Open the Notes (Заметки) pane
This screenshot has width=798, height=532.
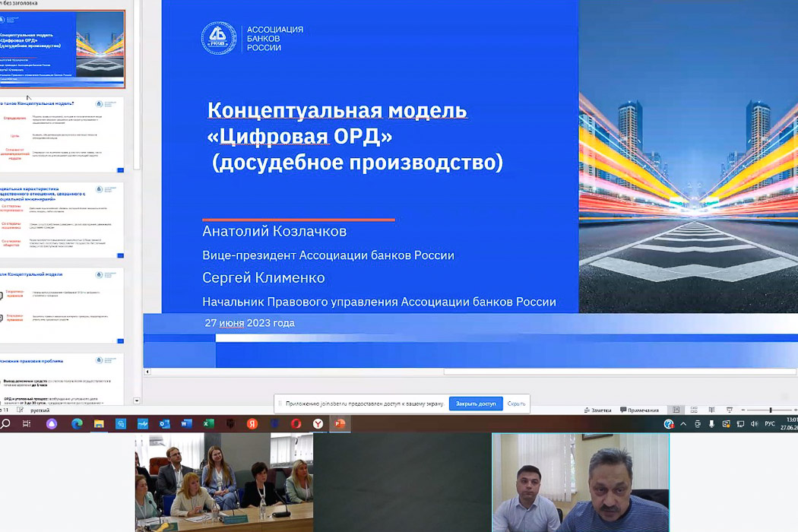(597, 410)
